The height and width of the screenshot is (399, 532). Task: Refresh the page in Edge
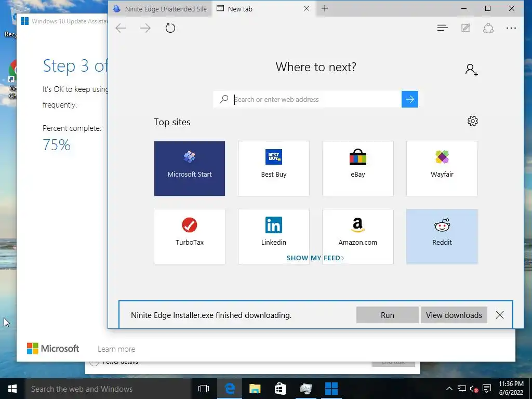pyautogui.click(x=170, y=28)
